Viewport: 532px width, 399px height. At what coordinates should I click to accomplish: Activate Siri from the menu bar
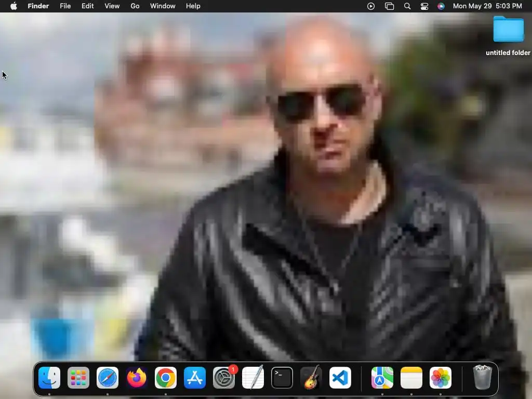coord(441,6)
